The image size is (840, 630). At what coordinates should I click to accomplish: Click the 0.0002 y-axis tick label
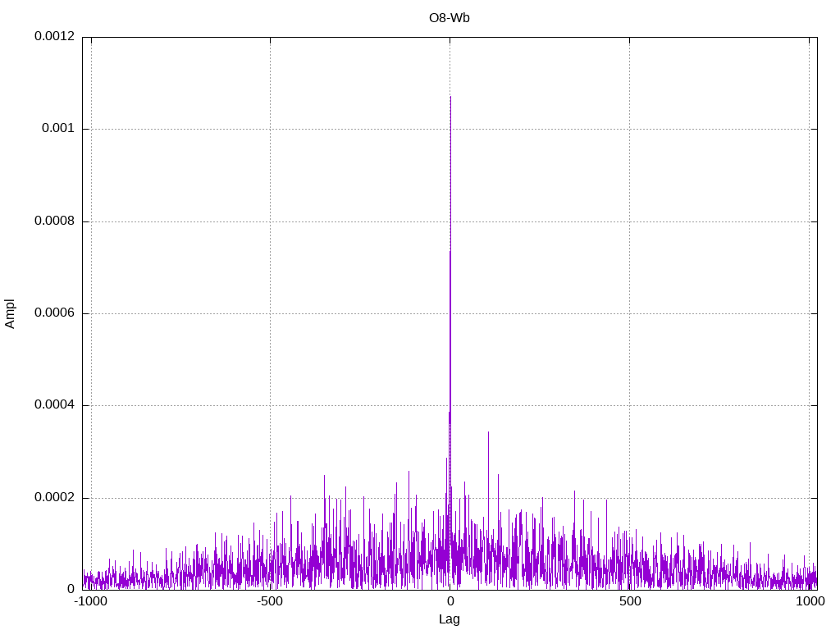coord(55,497)
